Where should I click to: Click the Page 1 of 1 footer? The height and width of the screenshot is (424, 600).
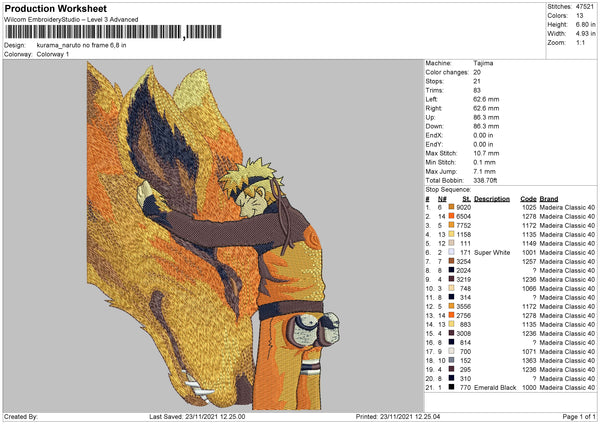click(579, 416)
